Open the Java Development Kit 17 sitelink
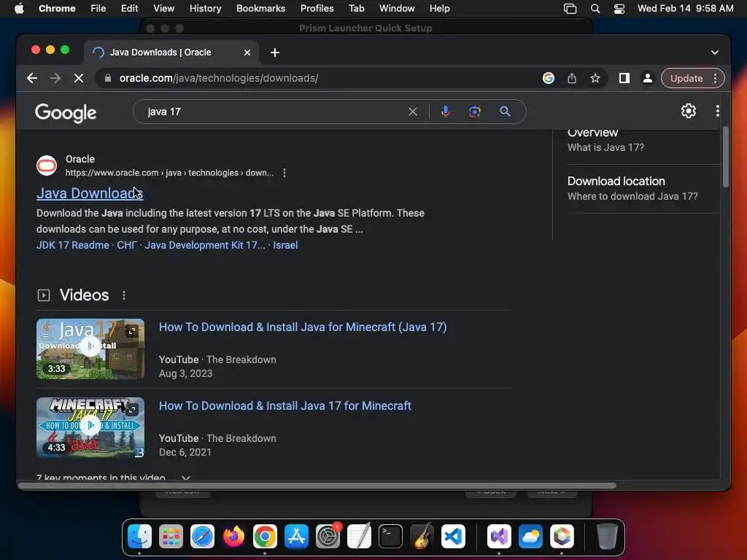Image resolution: width=747 pixels, height=560 pixels. pos(205,245)
